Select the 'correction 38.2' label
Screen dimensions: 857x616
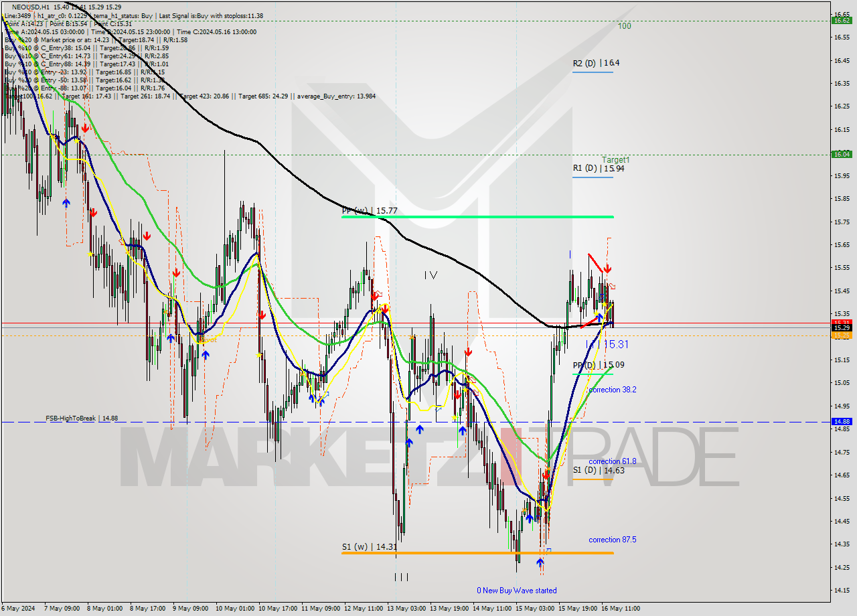[x=612, y=389]
